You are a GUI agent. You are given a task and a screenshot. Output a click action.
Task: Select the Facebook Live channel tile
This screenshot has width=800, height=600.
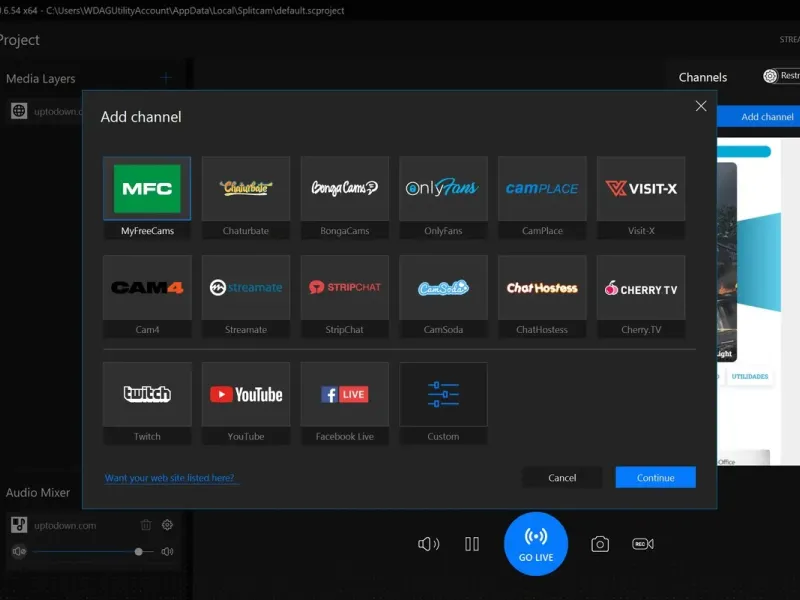pos(344,403)
